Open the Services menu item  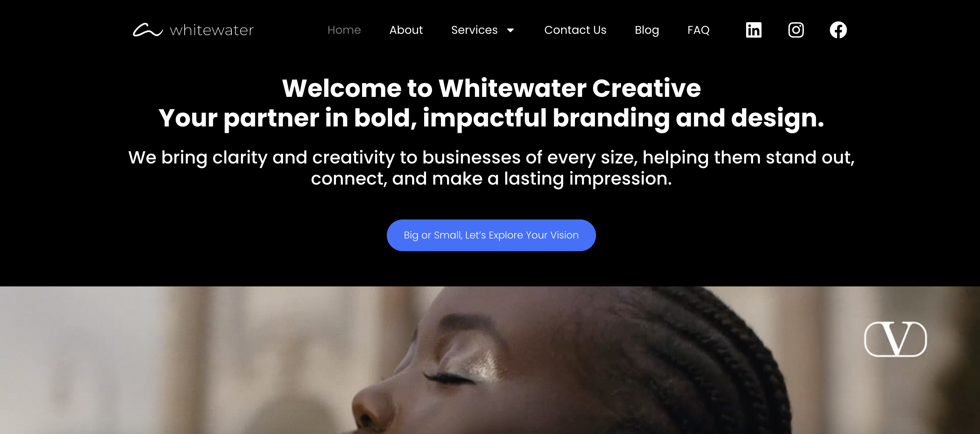click(x=474, y=30)
